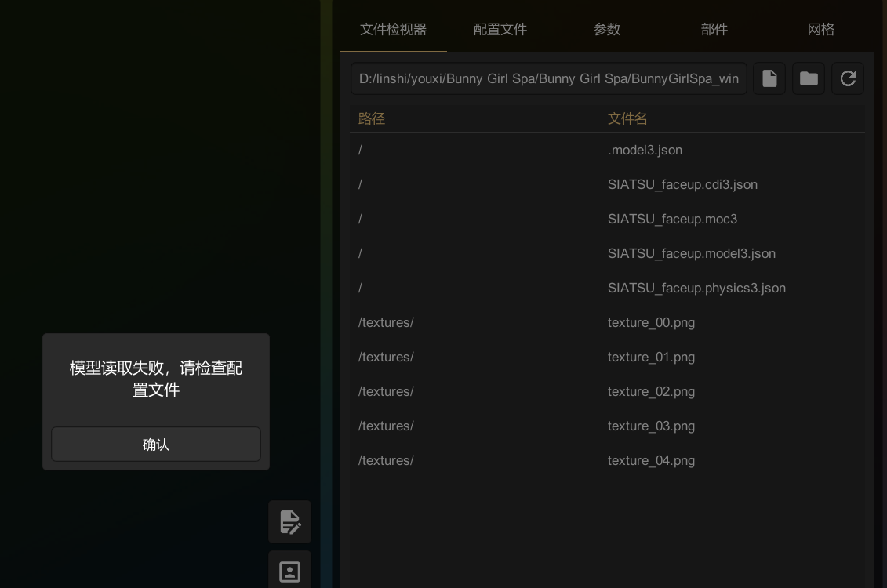This screenshot has width=887, height=588.
Task: Select texture_04.png texture file
Action: pos(651,460)
